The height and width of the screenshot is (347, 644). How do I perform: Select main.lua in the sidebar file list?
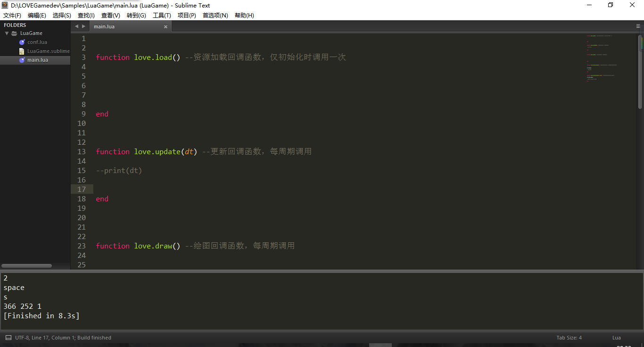38,60
